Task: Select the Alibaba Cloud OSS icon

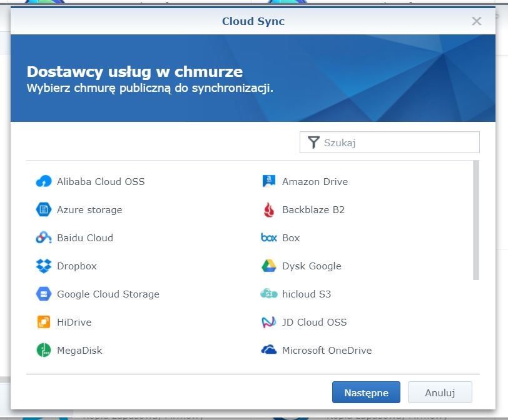Action: (43, 181)
